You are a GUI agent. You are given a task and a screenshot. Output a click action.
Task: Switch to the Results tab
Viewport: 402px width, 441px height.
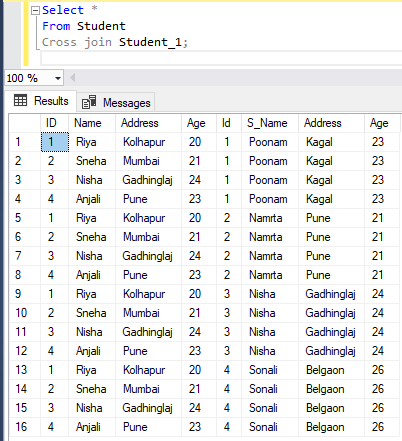point(41,101)
